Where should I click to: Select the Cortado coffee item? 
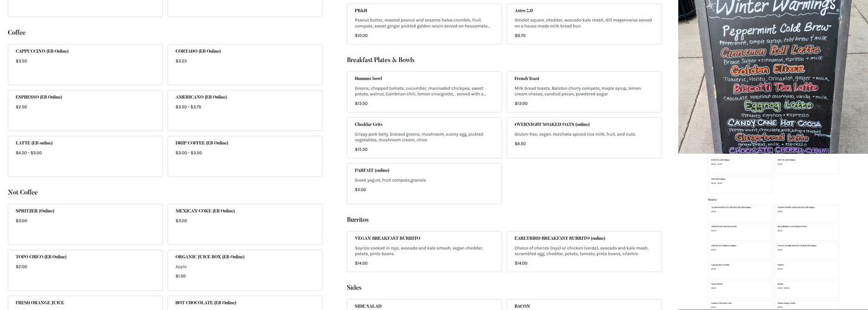245,64
